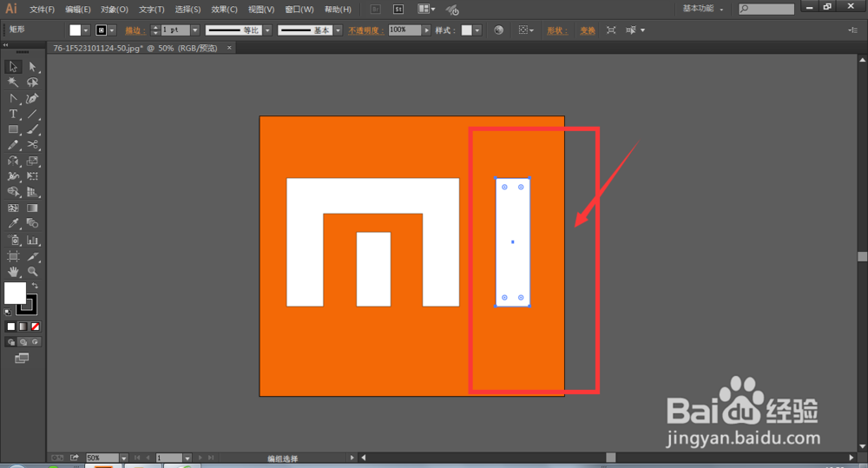
Task: Select the Zoom tool
Action: [33, 272]
